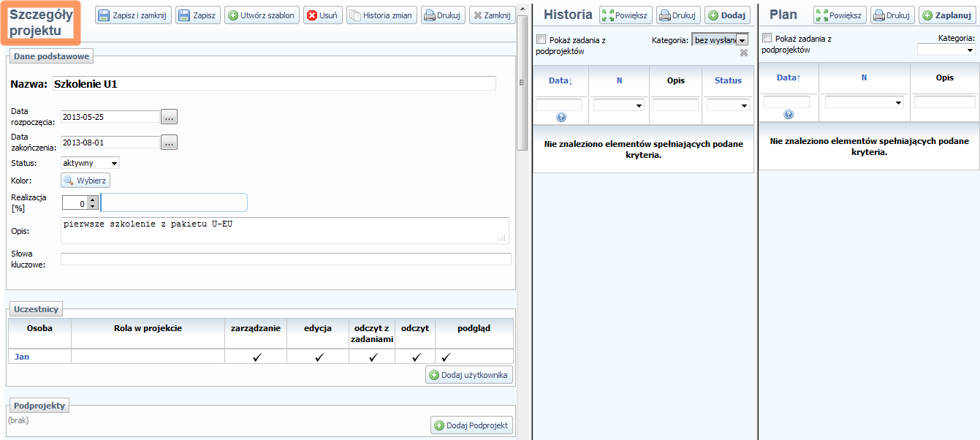Enable 'Pokaż zadania z podprojektów' in Historia
Viewport: 980px width, 440px height.
(542, 39)
